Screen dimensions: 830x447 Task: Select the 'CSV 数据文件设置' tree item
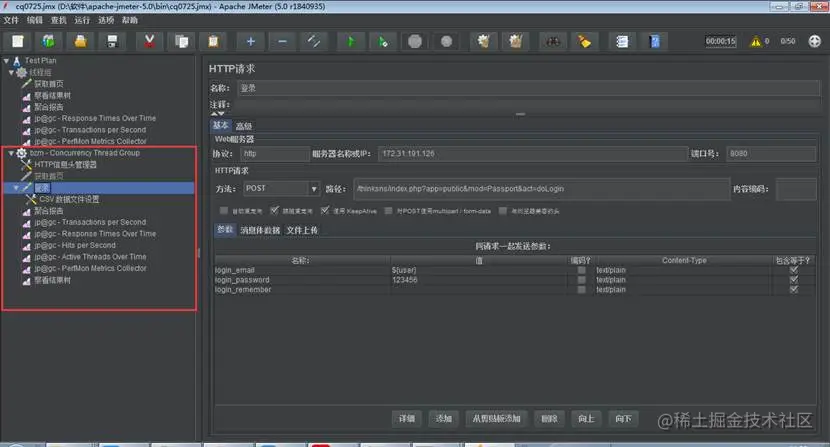tap(69, 199)
